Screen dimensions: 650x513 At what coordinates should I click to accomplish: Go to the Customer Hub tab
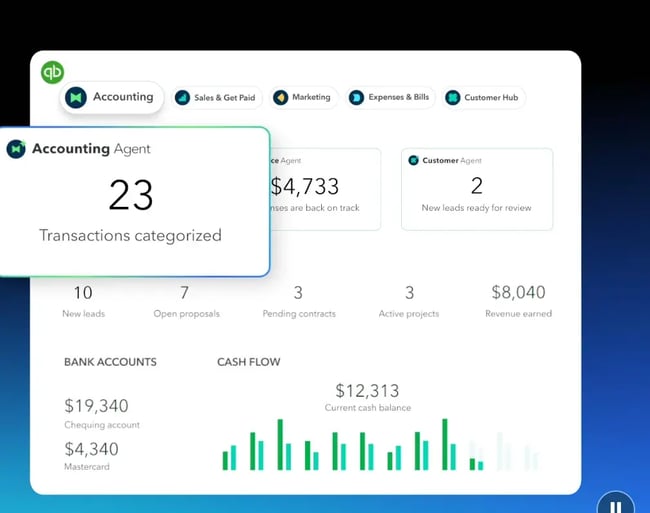click(483, 98)
